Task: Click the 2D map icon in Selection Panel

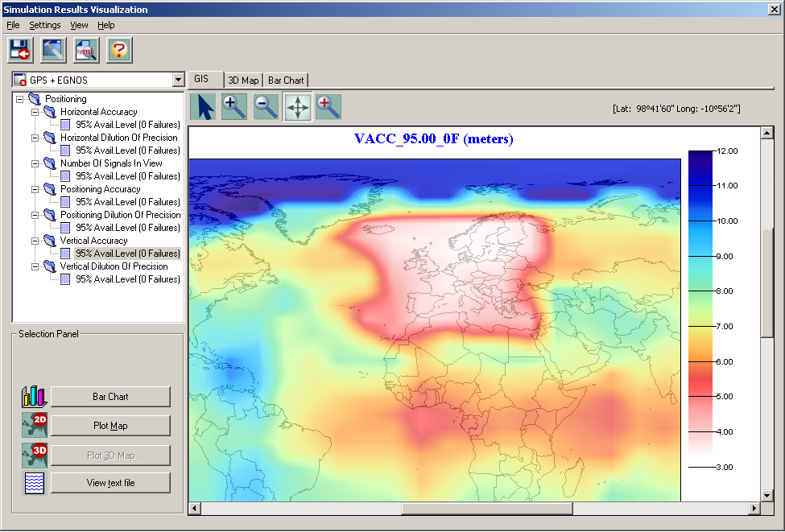Action: (35, 425)
